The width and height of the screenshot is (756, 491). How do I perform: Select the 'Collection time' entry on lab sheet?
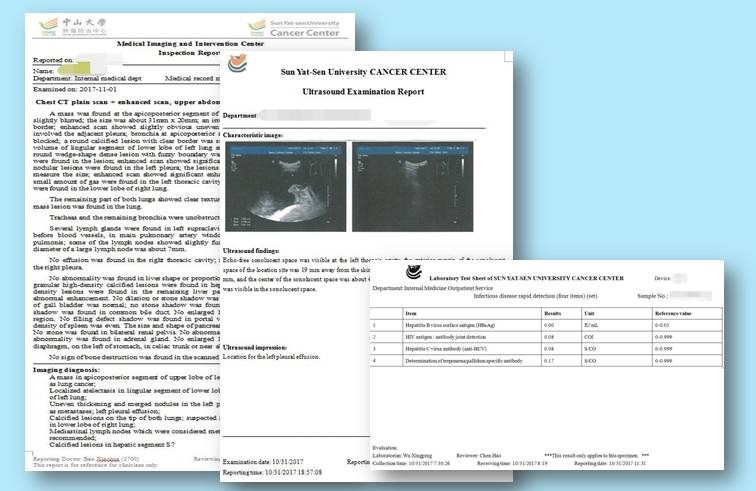[411, 463]
